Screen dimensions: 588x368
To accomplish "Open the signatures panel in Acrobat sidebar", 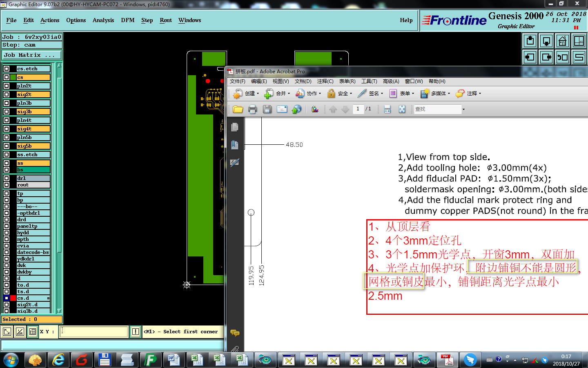I will 235,163.
